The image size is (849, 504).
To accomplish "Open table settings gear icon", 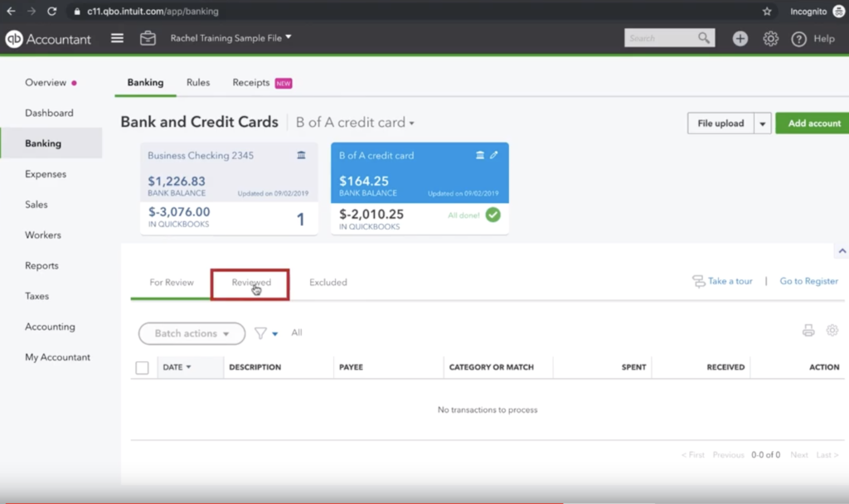I will coord(832,330).
